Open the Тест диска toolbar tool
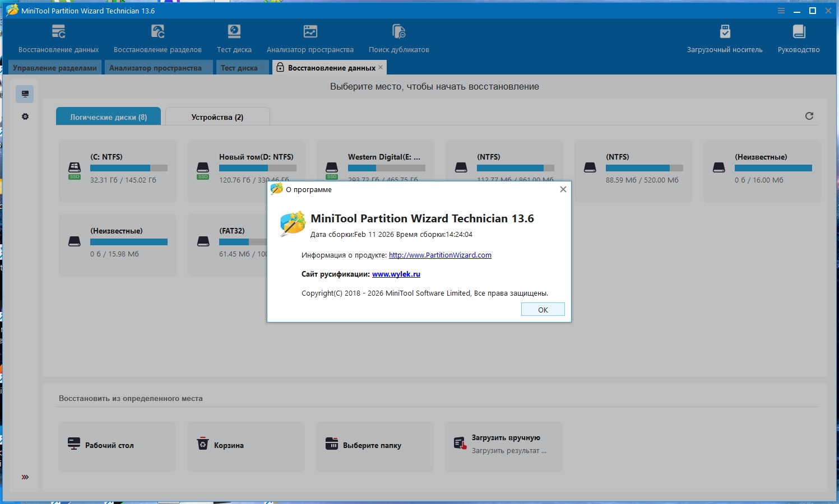Viewport: 839px width, 504px height. click(x=234, y=38)
